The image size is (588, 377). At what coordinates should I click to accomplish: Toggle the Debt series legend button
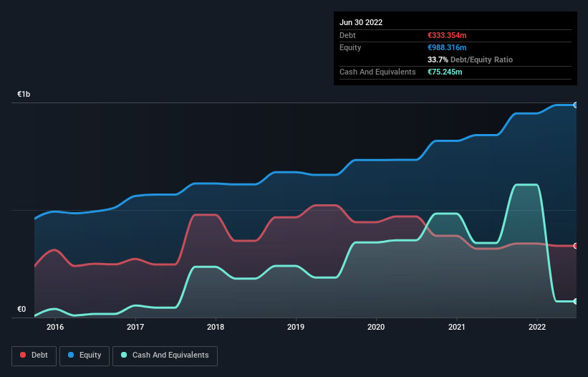pyautogui.click(x=34, y=355)
